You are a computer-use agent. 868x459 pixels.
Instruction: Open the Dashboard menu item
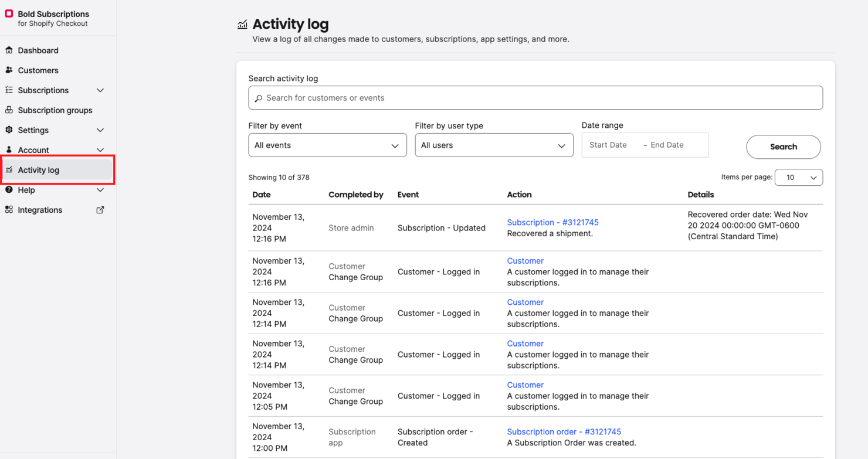point(38,50)
